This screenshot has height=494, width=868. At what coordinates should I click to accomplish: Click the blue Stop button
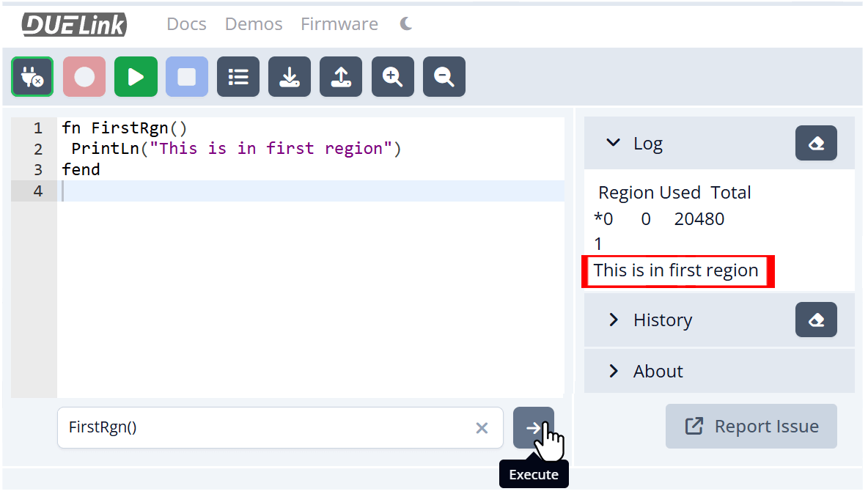click(187, 77)
